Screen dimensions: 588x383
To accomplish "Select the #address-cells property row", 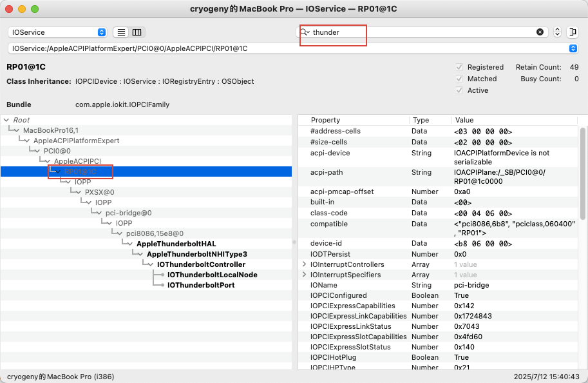I will (438, 131).
